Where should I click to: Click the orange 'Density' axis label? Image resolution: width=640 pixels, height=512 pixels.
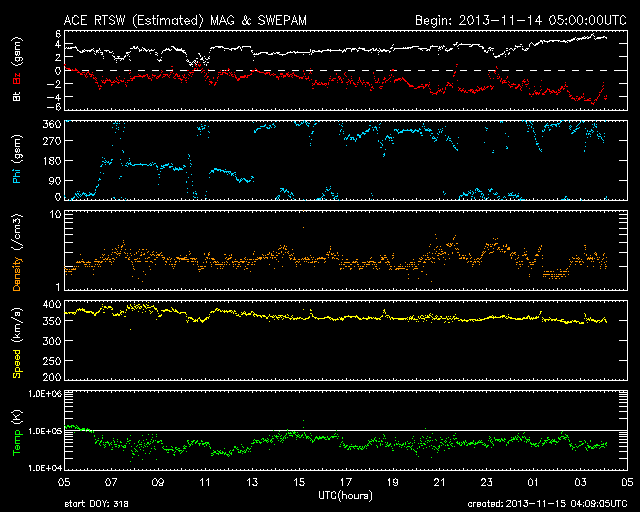click(x=17, y=274)
